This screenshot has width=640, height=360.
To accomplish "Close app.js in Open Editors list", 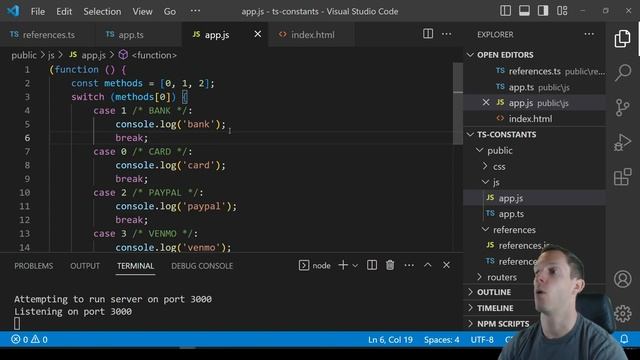I will (x=486, y=102).
